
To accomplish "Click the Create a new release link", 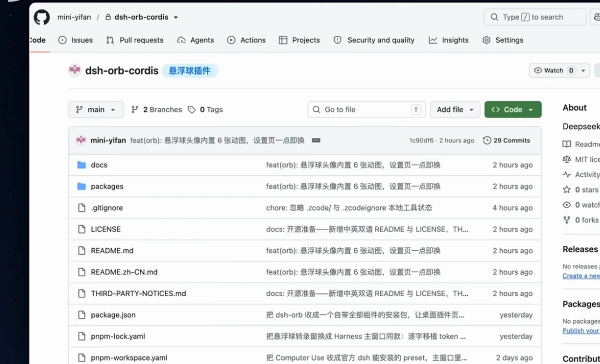I will click(581, 276).
